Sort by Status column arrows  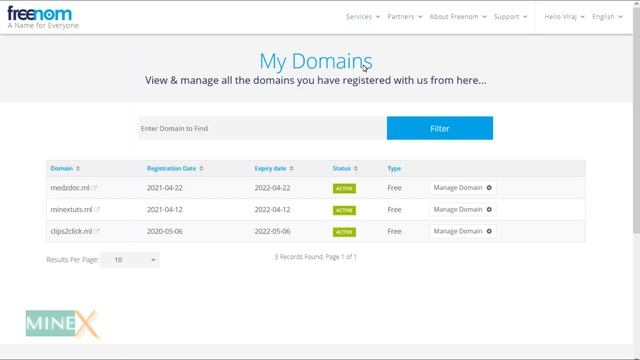(x=356, y=169)
